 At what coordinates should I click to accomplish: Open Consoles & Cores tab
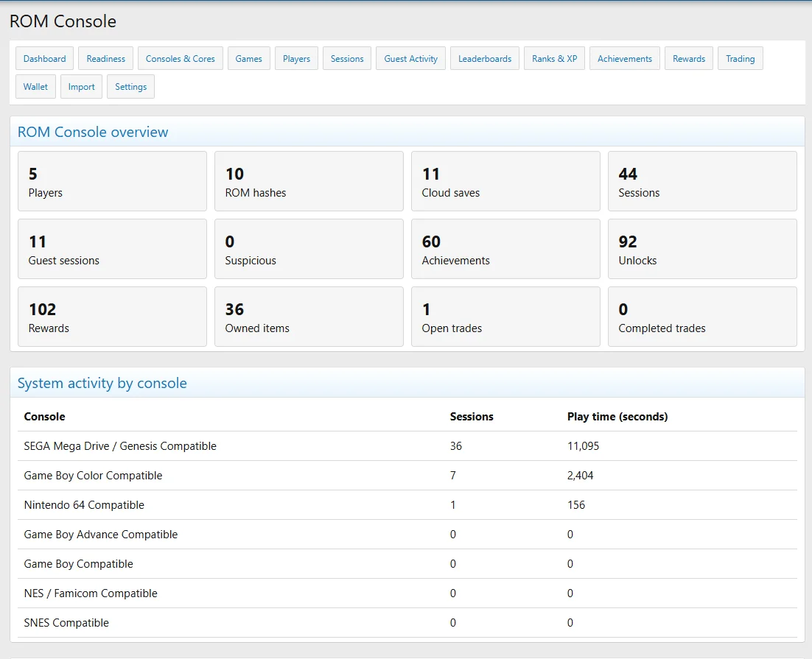(x=181, y=58)
